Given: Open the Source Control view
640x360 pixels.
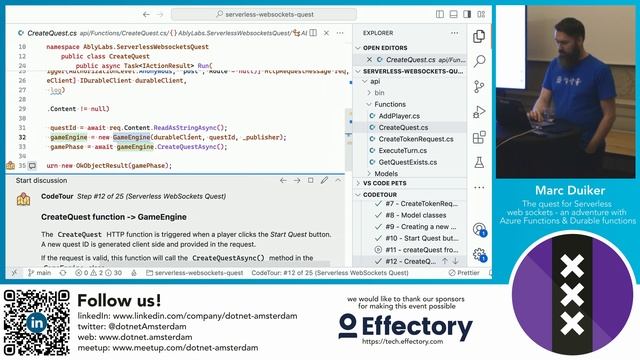Looking at the screenshot, I should (479, 87).
